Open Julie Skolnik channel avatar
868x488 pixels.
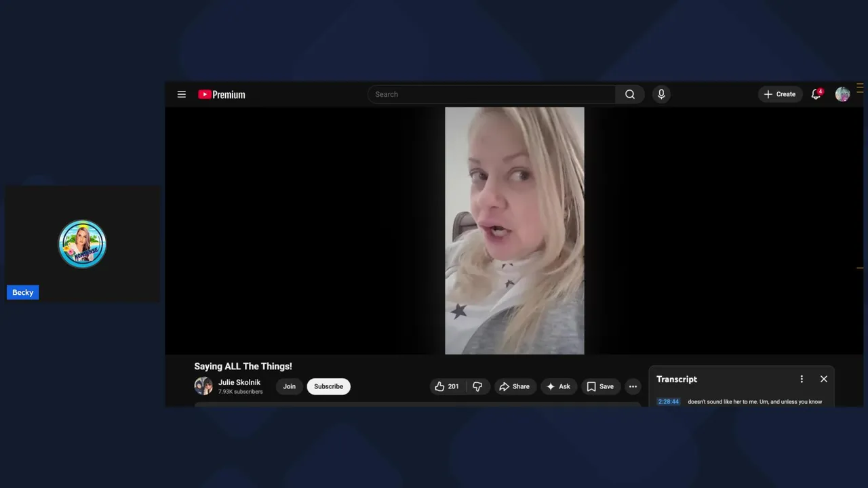click(203, 386)
